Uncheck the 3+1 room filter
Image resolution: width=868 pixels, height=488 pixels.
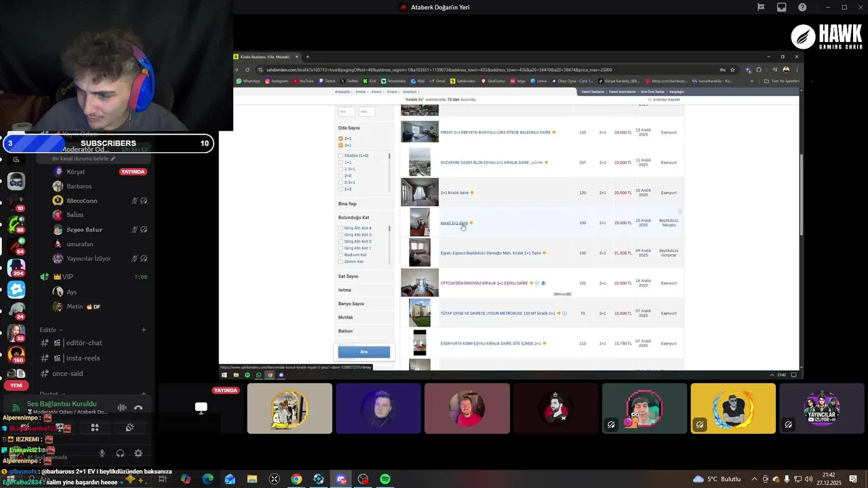pos(340,145)
